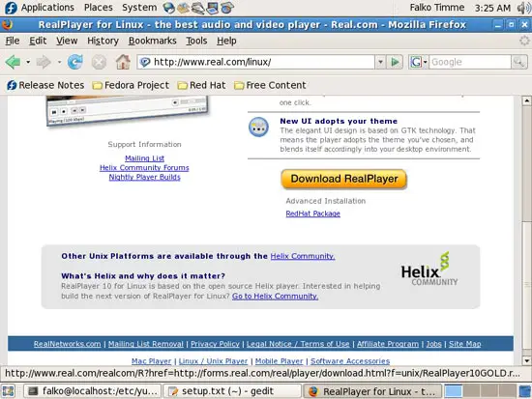Click the Show Desktop icon in taskbar
This screenshot has height=399, width=532.
pyautogui.click(x=9, y=391)
